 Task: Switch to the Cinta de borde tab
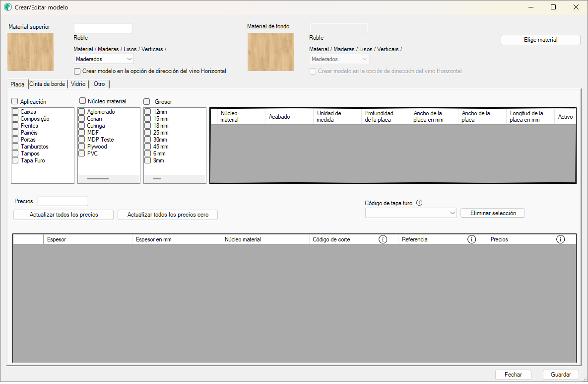47,84
